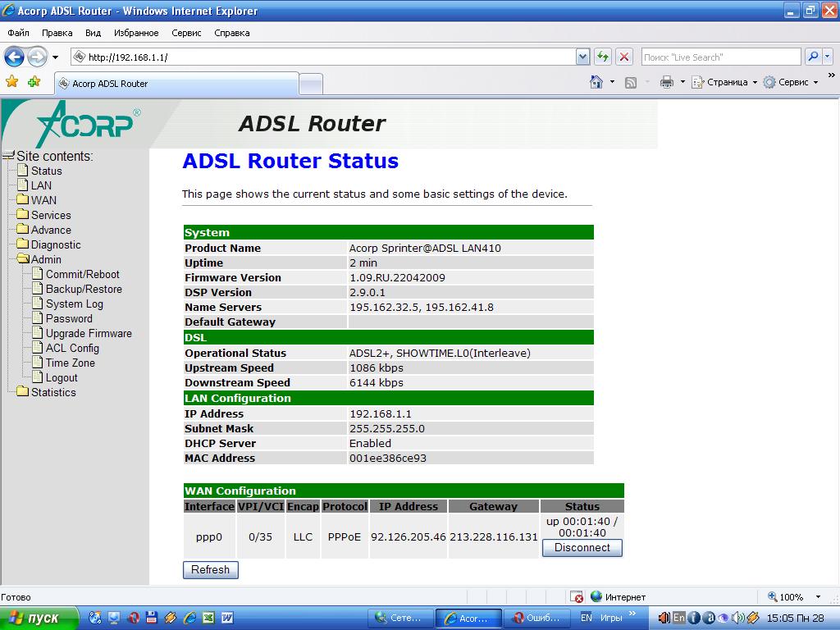Click the browser Back arrow button
The width and height of the screenshot is (840, 630).
pyautogui.click(x=14, y=57)
